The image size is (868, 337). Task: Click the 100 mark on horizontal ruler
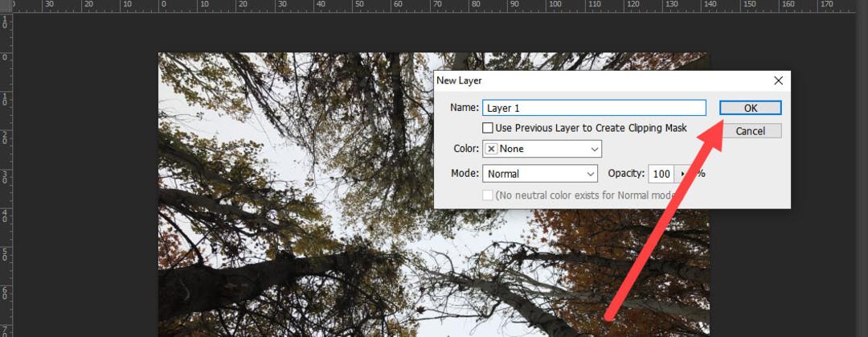click(554, 5)
